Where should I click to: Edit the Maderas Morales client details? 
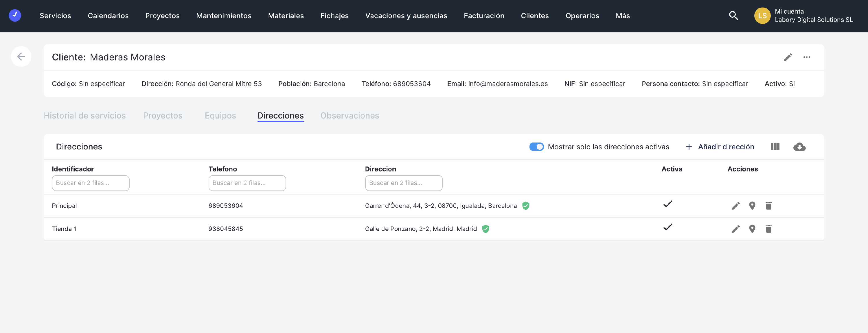point(788,57)
